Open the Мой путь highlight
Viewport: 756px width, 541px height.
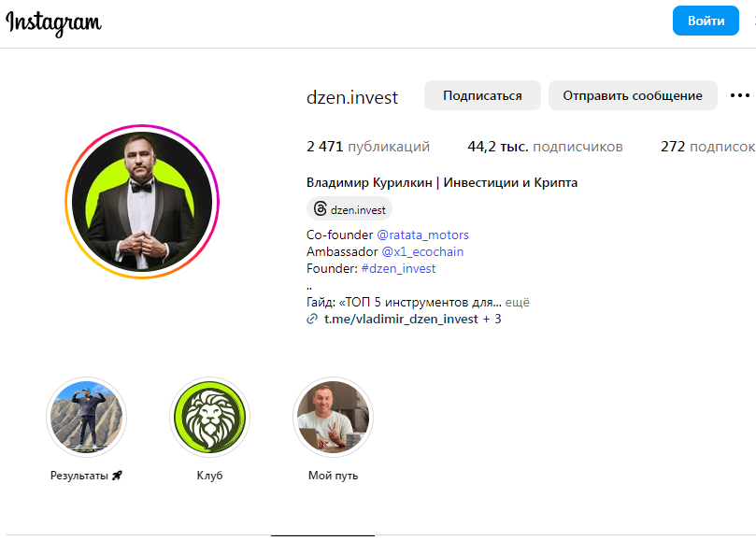coord(333,416)
